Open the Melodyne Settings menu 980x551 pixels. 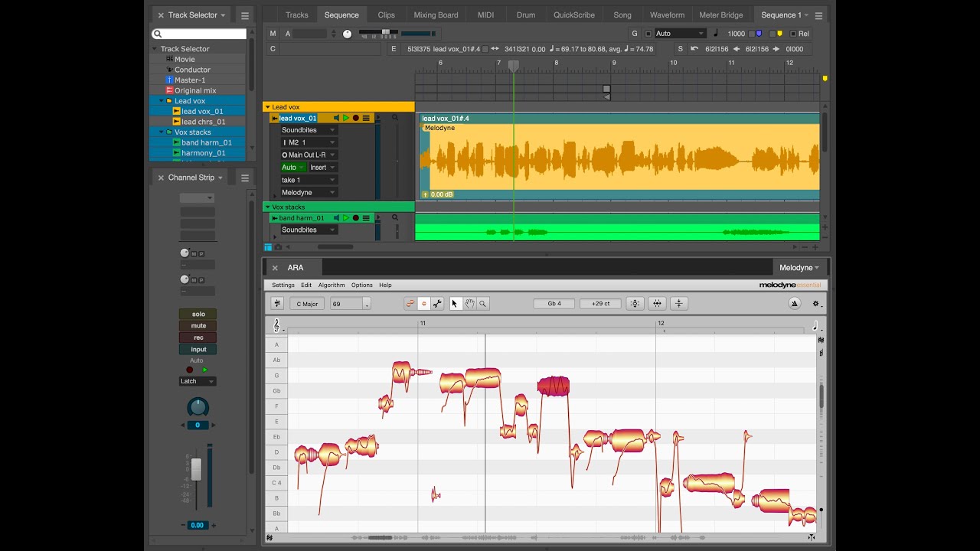(x=283, y=285)
